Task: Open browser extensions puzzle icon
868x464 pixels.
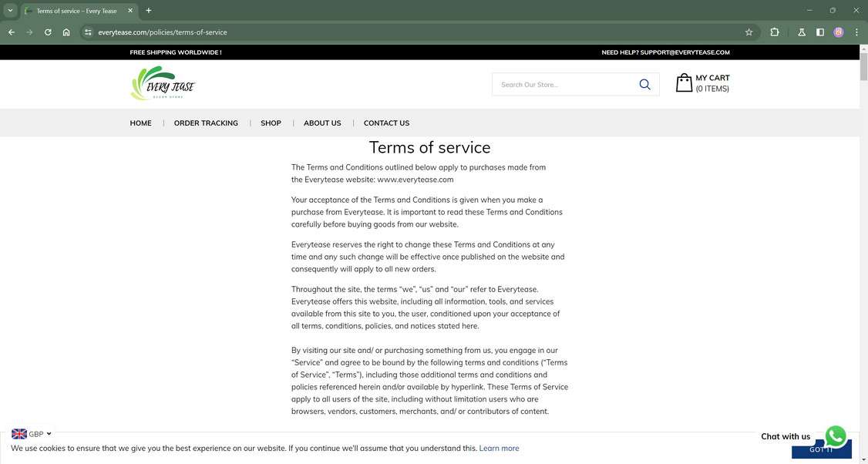Action: tap(775, 32)
